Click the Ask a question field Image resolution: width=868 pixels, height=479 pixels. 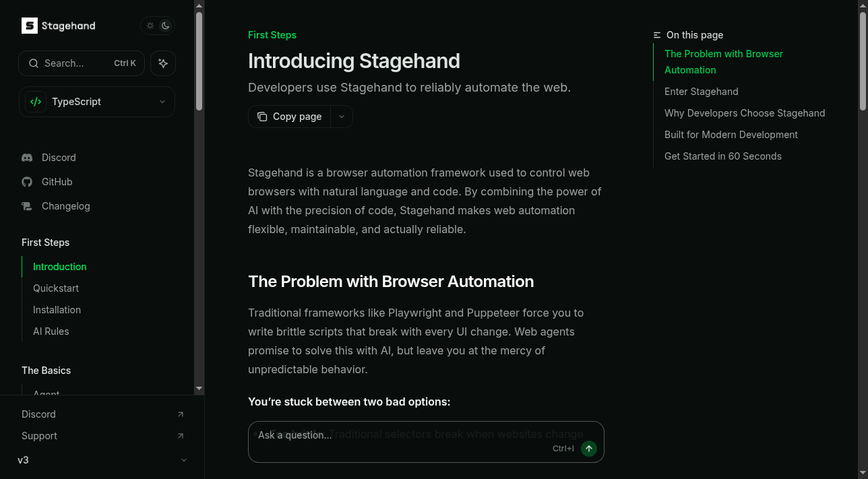click(426, 442)
